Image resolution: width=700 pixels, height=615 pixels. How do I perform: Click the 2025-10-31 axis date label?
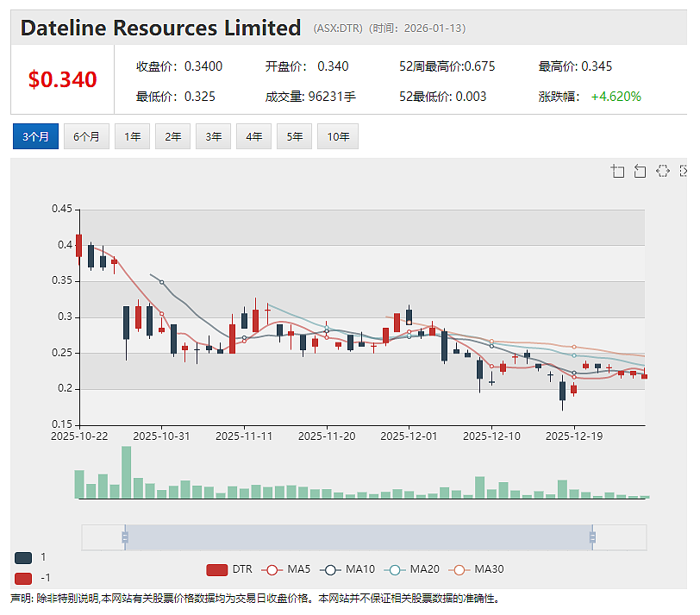pyautogui.click(x=161, y=436)
